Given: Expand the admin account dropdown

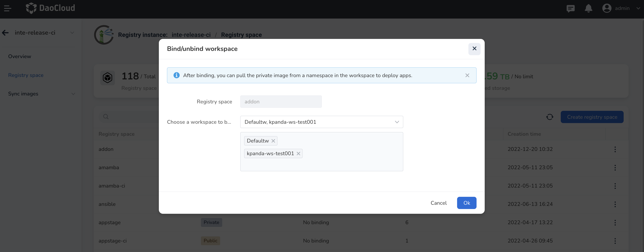Looking at the screenshot, I should (638, 8).
